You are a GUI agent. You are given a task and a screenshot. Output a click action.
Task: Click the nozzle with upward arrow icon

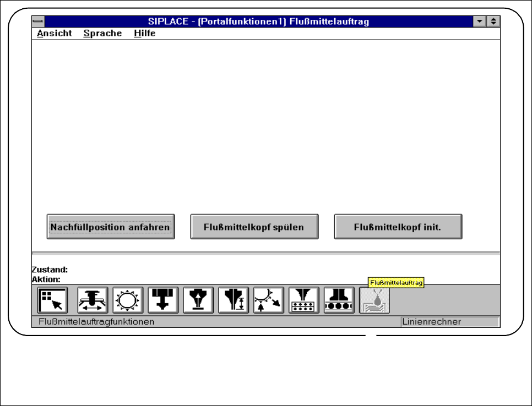[x=198, y=300]
